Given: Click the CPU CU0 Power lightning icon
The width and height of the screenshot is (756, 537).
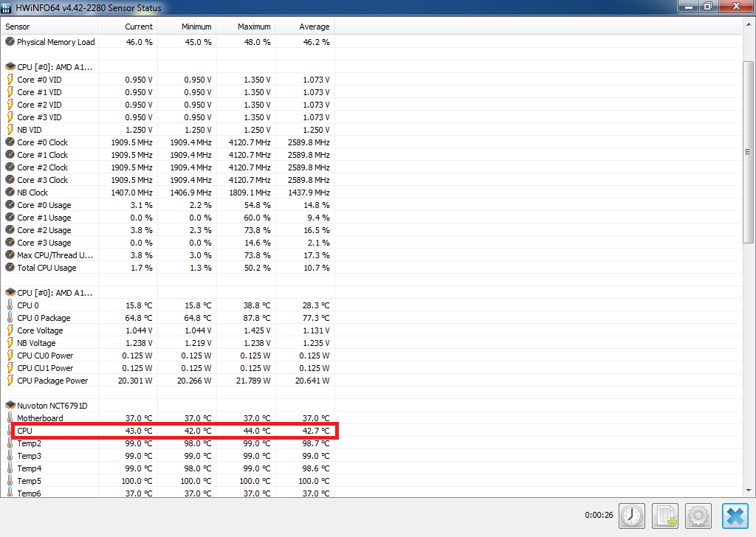Looking at the screenshot, I should (10, 355).
